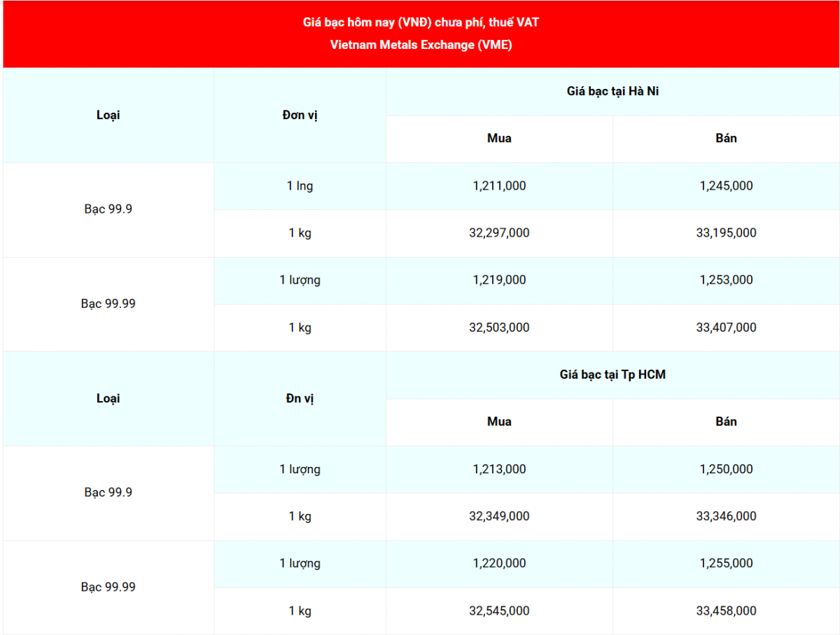The width and height of the screenshot is (840, 635).
Task: Click the 33,346,000 price cell
Action: [726, 516]
